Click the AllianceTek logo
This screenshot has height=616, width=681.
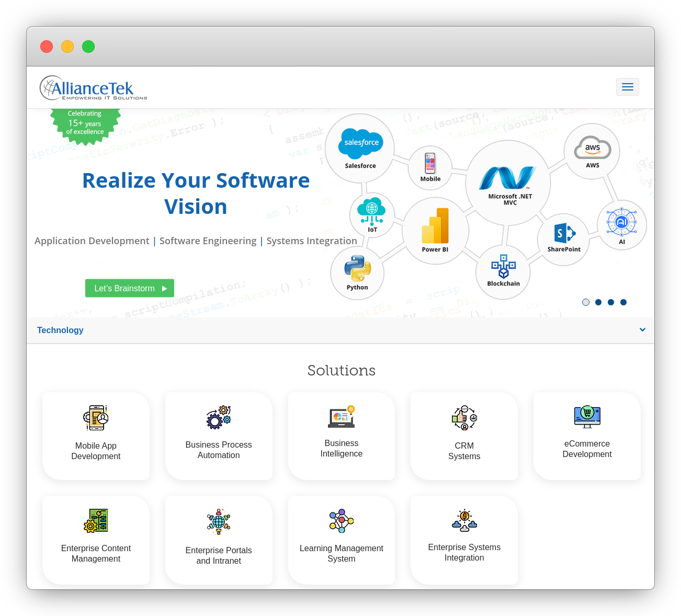click(94, 88)
